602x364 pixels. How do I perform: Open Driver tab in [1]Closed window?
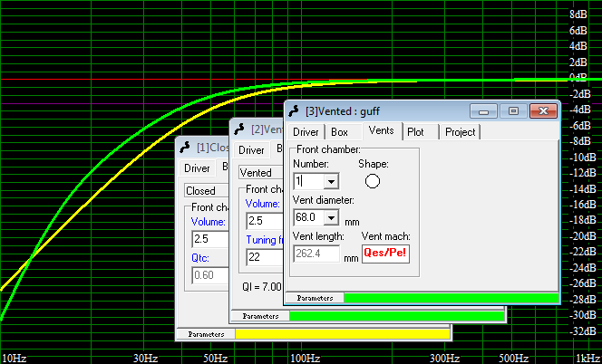[197, 168]
